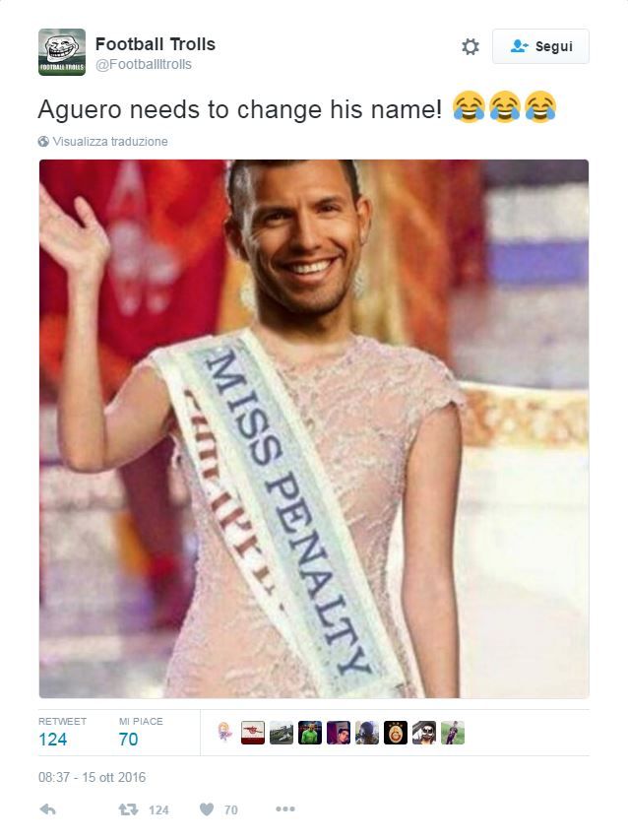Click the retweet icon below the tweet
Screen dimensions: 628x840
tap(128, 809)
